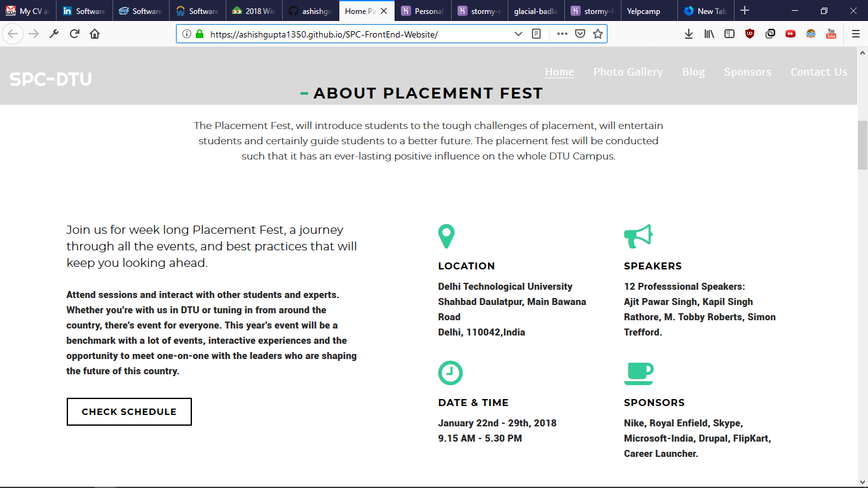Open Pocket save icon in address bar
The height and width of the screenshot is (488, 868).
(580, 34)
